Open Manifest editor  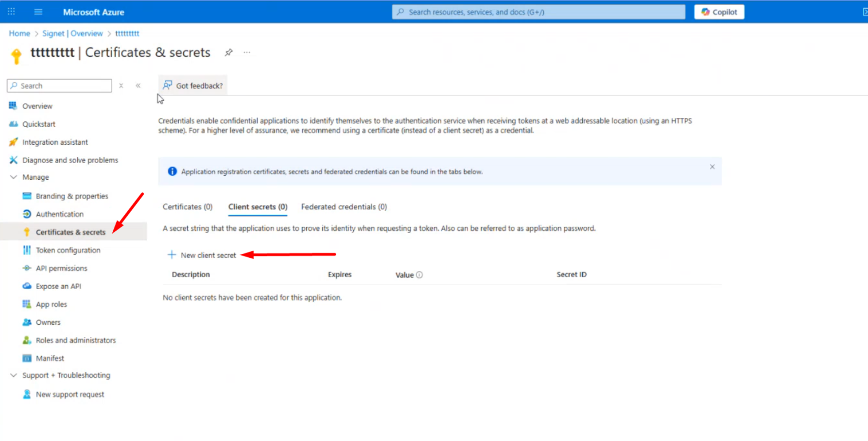[x=50, y=358]
